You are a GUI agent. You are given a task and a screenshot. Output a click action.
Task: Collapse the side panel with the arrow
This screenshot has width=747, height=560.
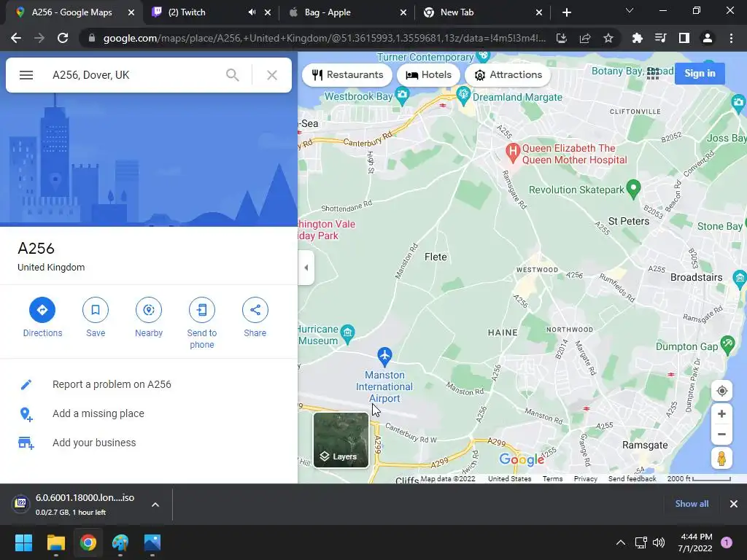pos(306,268)
